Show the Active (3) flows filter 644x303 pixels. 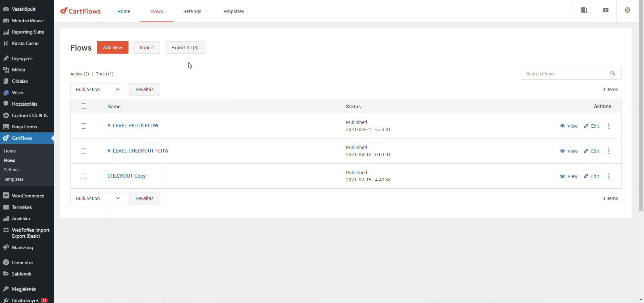pos(79,74)
